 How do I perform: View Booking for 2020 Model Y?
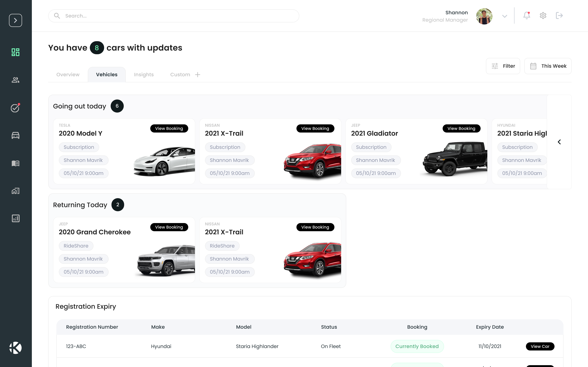[169, 128]
